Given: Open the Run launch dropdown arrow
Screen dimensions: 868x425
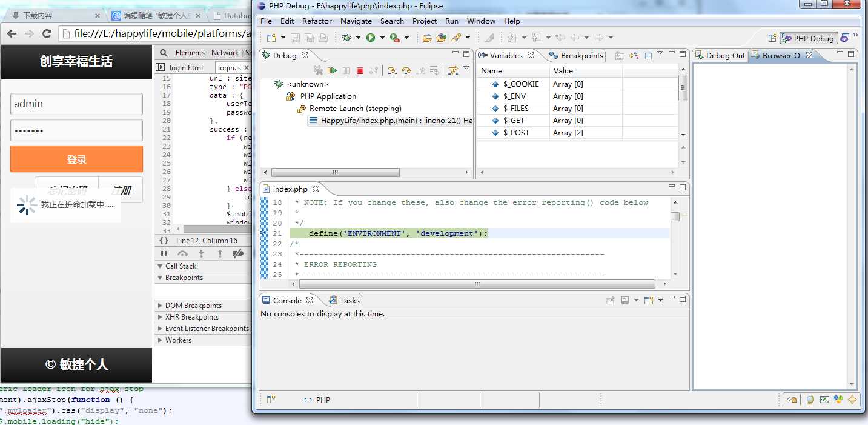Looking at the screenshot, I should pos(382,38).
